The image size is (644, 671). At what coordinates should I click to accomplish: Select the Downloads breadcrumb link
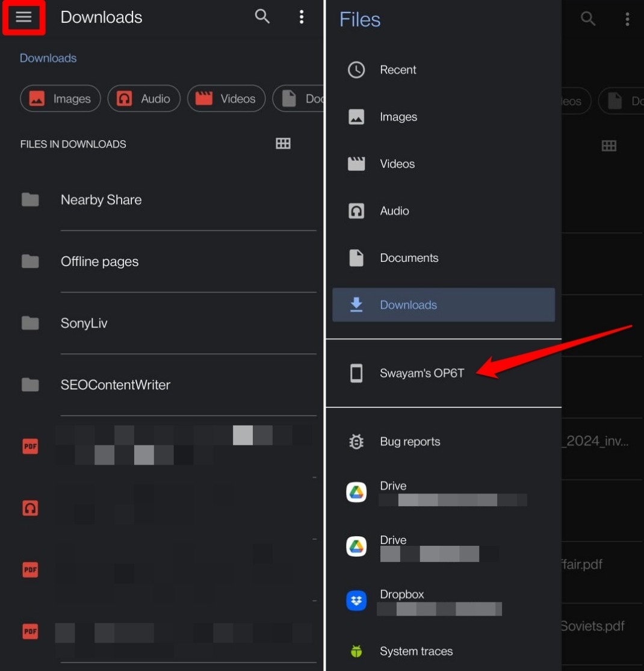pos(48,58)
